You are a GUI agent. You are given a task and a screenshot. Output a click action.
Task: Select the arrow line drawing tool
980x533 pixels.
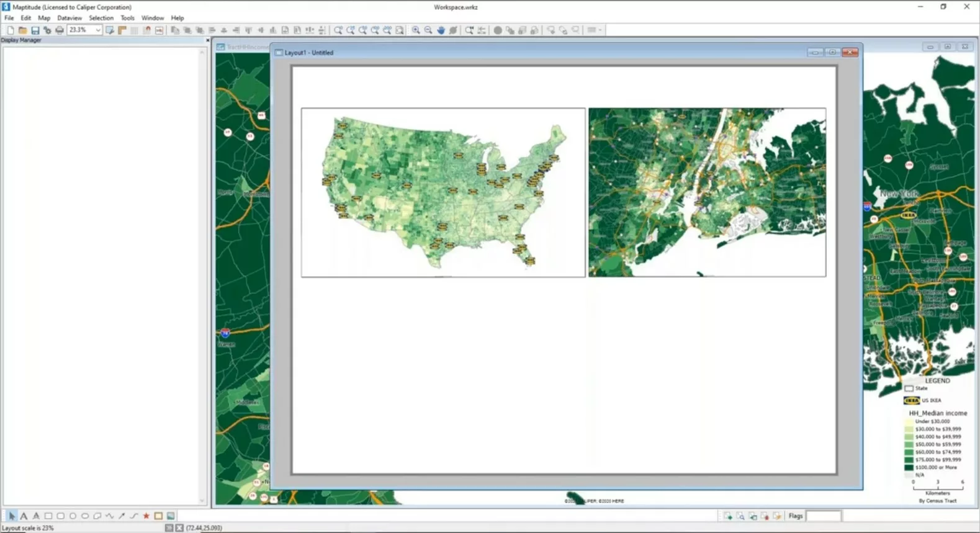coord(122,516)
